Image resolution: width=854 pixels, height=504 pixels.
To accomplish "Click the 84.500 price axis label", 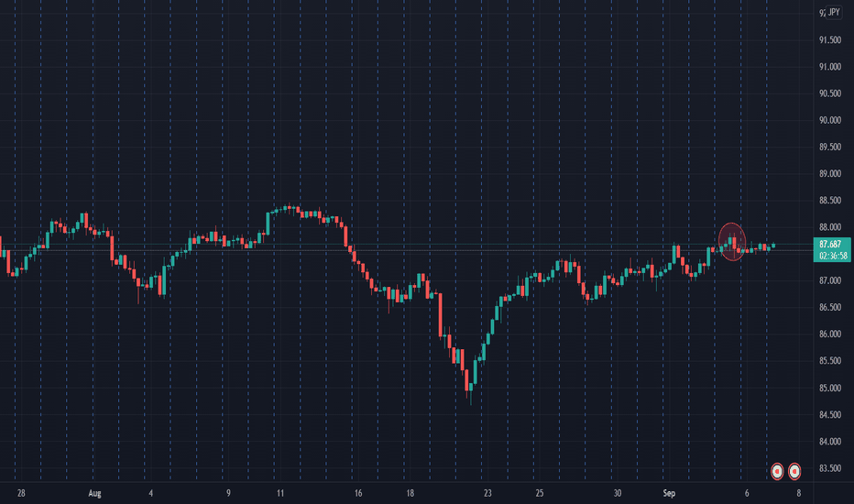I will point(830,414).
